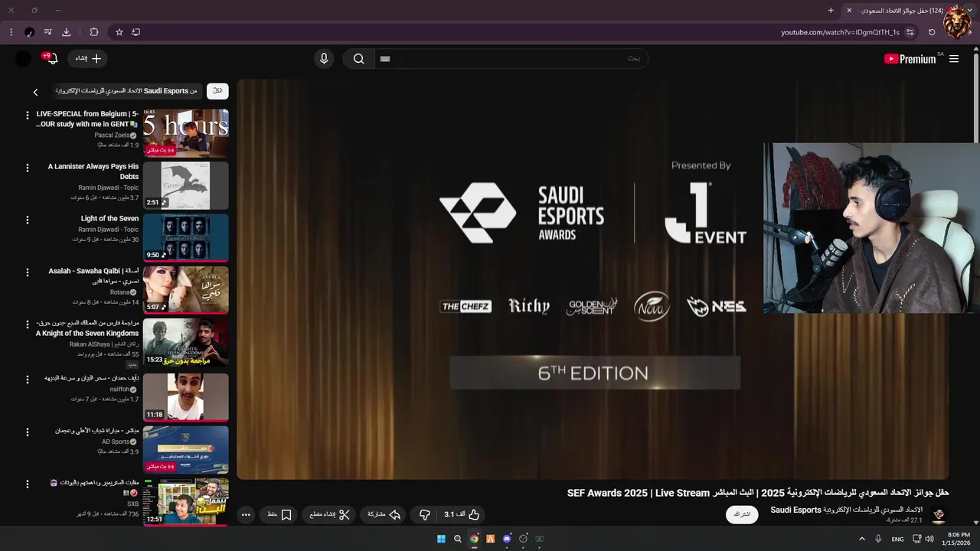This screenshot has height=551, width=980.
Task: Reload the page
Action: click(932, 32)
